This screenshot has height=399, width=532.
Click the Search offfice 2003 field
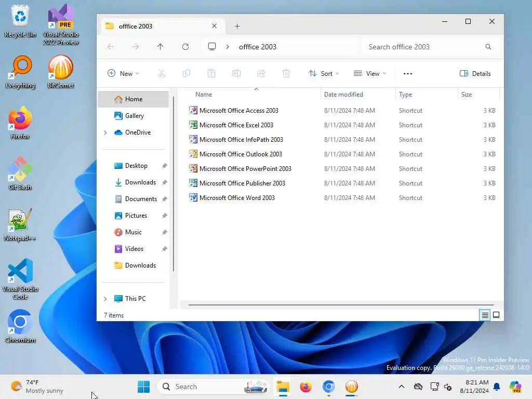(x=430, y=47)
